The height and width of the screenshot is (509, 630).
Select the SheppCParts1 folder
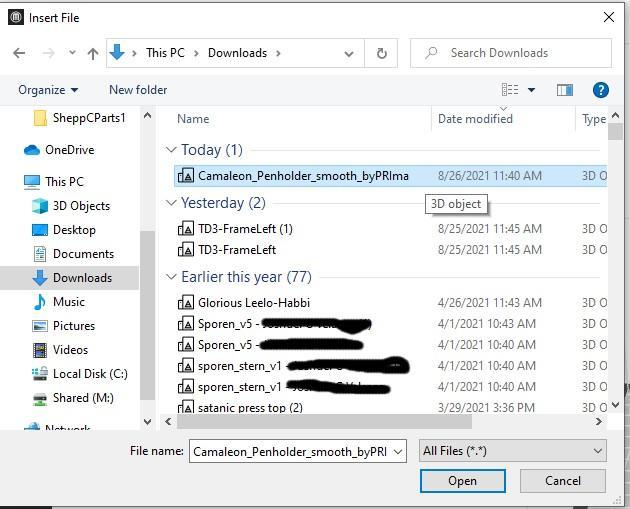80,118
